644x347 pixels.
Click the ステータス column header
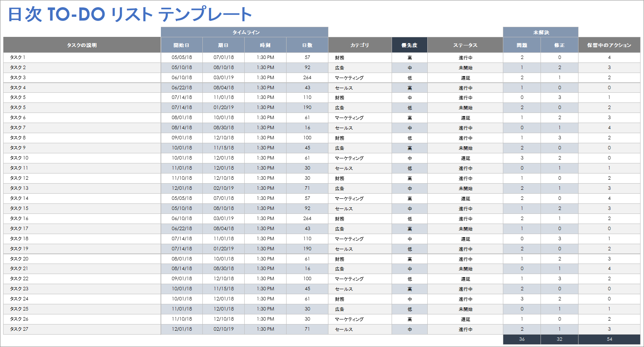click(x=465, y=45)
